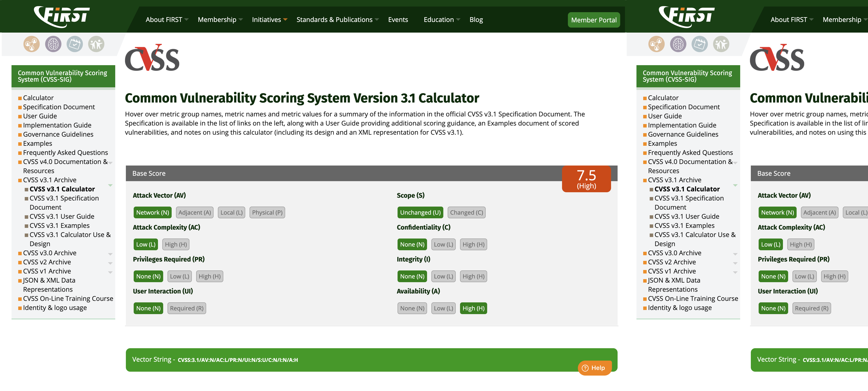
Task: Click the orange network circle icon in left window
Action: (x=31, y=44)
